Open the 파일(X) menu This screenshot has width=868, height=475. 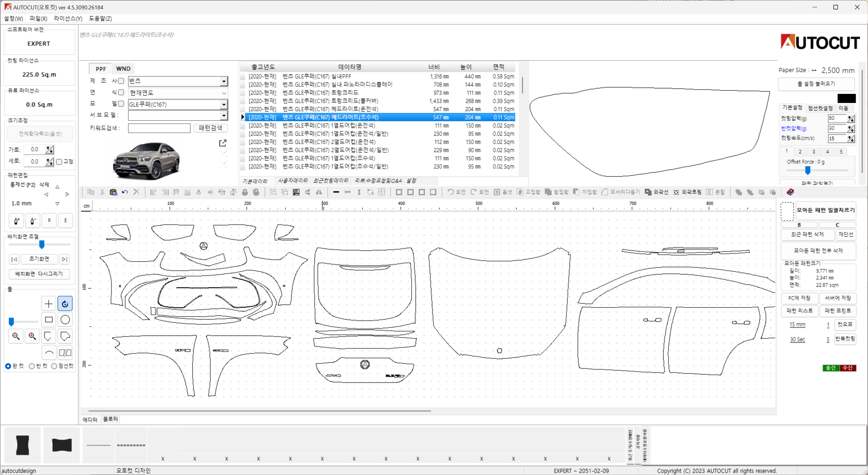(x=39, y=19)
